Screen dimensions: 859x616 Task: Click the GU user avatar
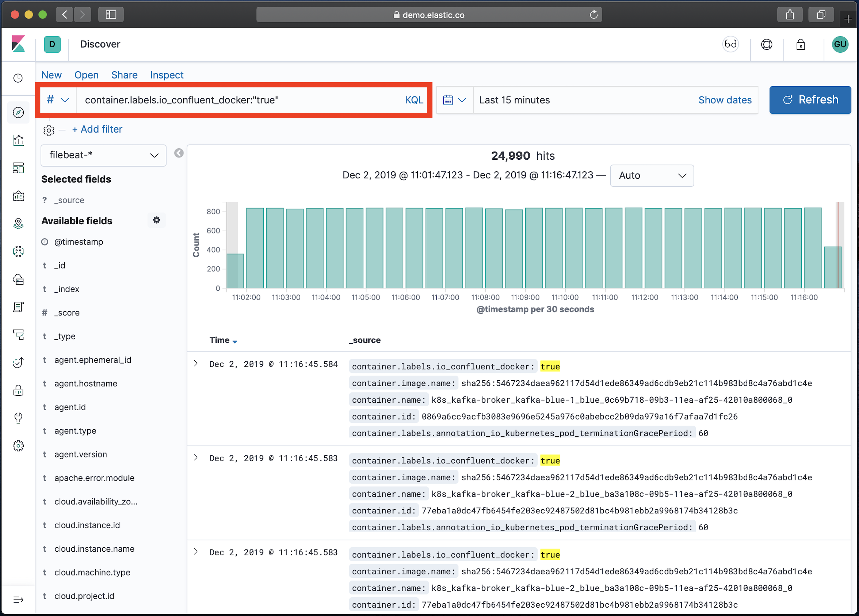[x=840, y=44]
